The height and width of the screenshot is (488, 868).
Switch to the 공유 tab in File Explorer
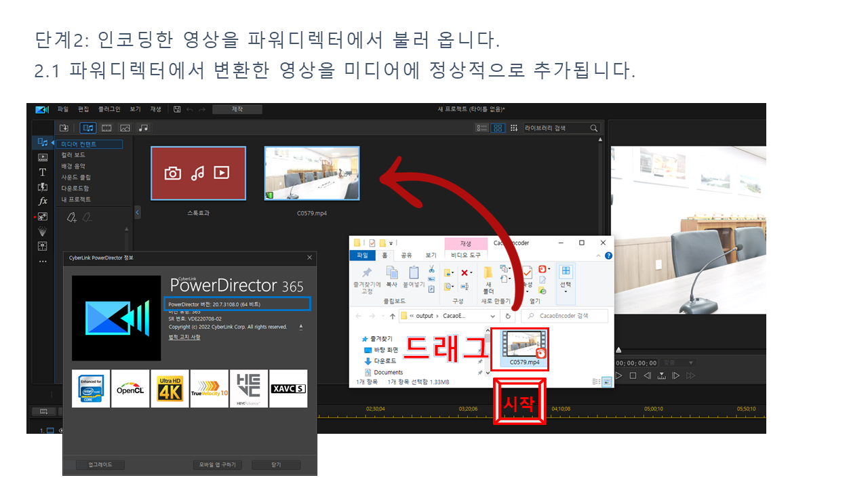[406, 256]
